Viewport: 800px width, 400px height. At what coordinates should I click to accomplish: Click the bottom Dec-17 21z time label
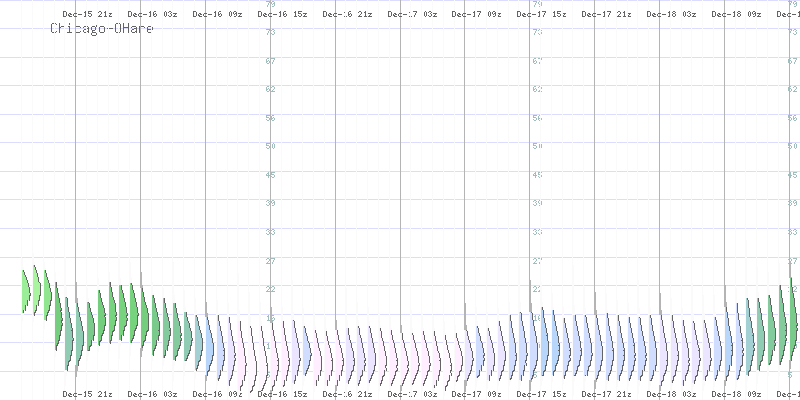point(606,394)
